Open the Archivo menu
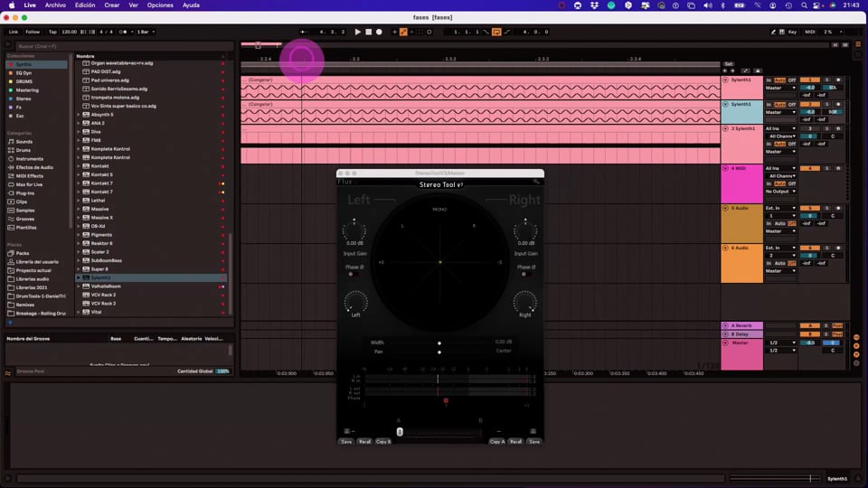The image size is (868, 488). (x=55, y=5)
